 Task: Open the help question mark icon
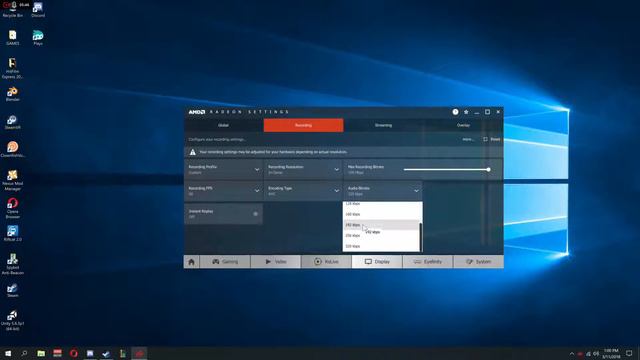[x=455, y=112]
